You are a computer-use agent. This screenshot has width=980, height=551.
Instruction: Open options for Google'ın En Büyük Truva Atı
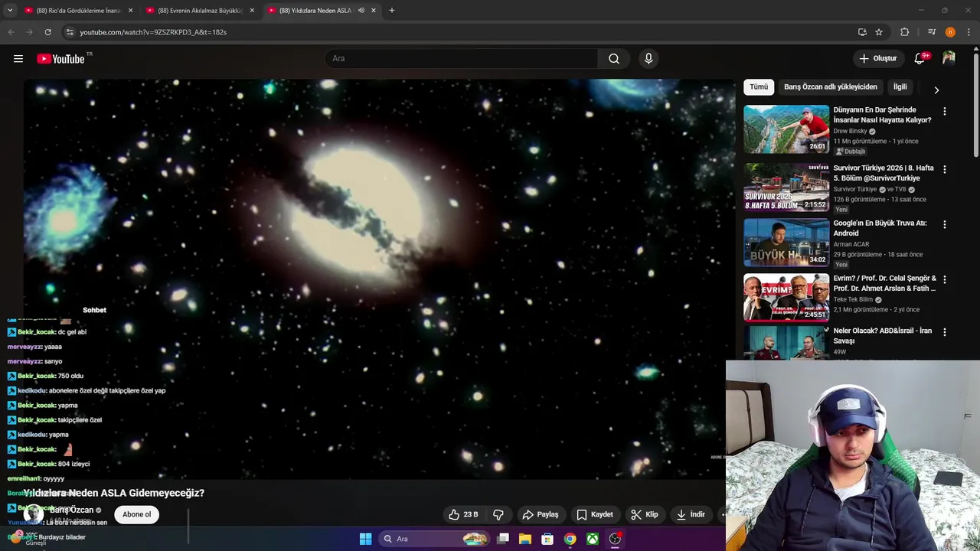pyautogui.click(x=944, y=225)
